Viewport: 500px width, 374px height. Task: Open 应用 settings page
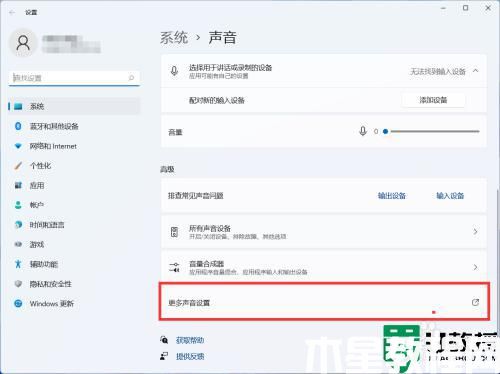coord(74,185)
